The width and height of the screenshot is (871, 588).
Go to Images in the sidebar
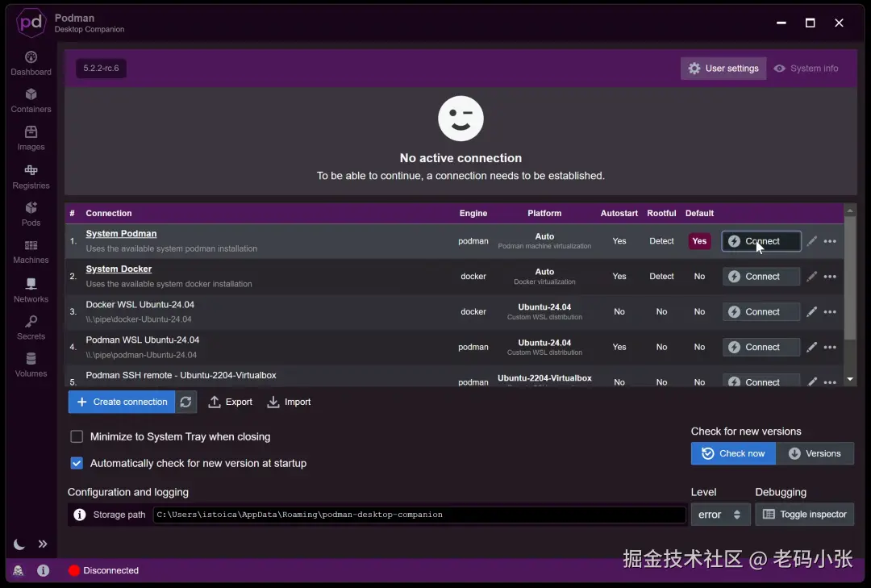point(31,139)
